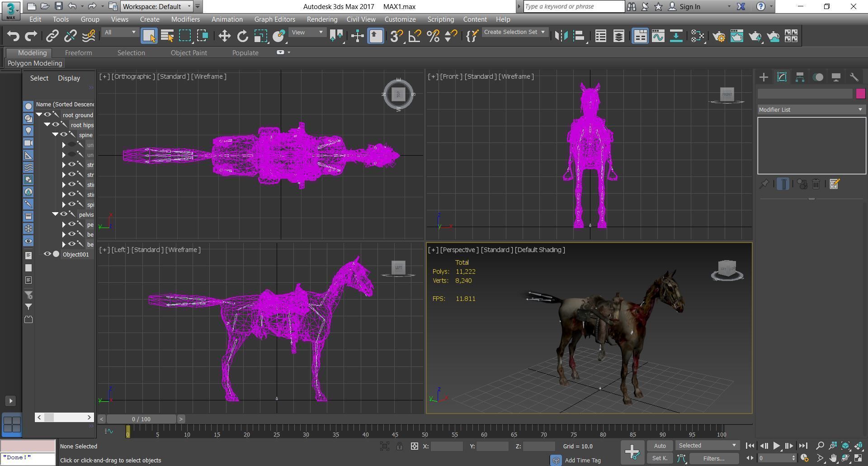Click the search keyword or phrase field
This screenshot has height=466, width=868.
pos(574,6)
